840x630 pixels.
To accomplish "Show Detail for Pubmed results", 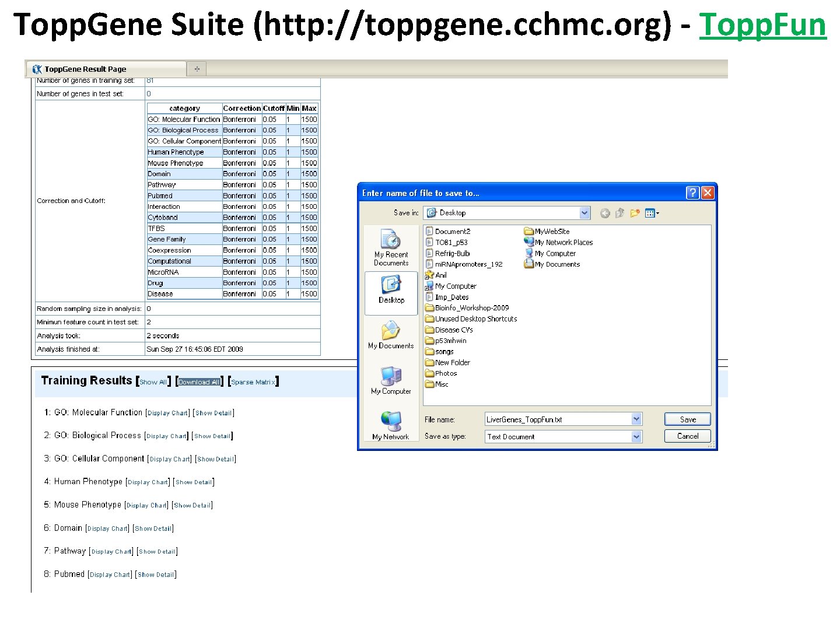I will point(156,575).
